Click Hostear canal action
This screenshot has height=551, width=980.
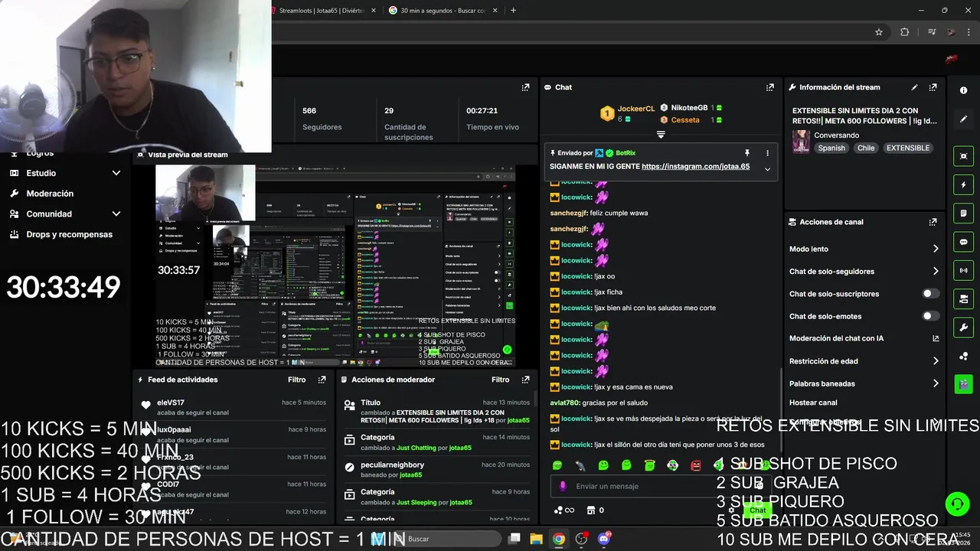(x=813, y=403)
